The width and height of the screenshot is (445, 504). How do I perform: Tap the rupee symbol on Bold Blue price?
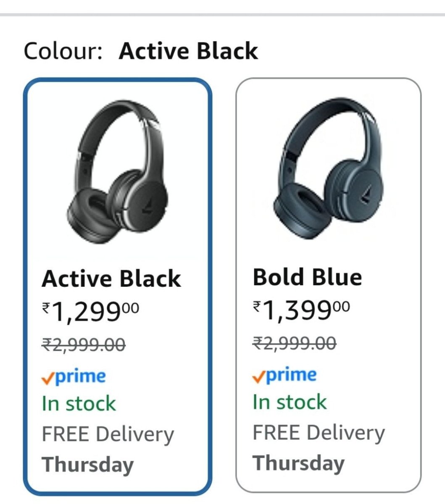tap(256, 307)
